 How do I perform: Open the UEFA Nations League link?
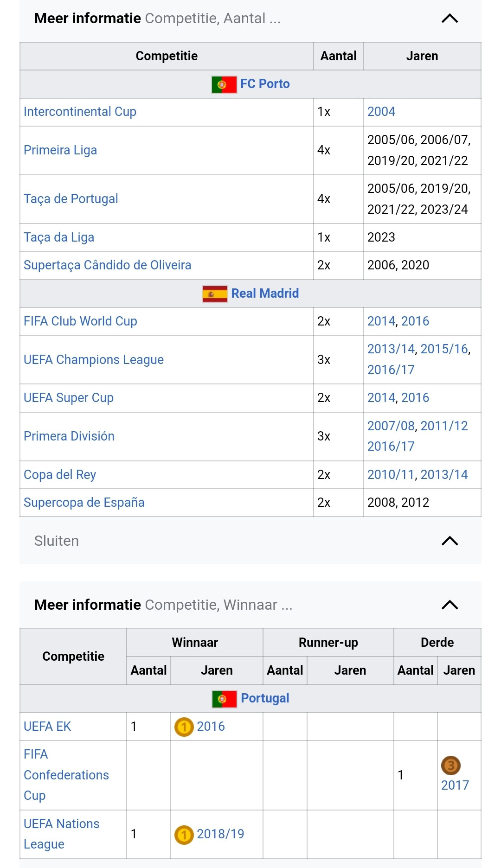click(62, 834)
